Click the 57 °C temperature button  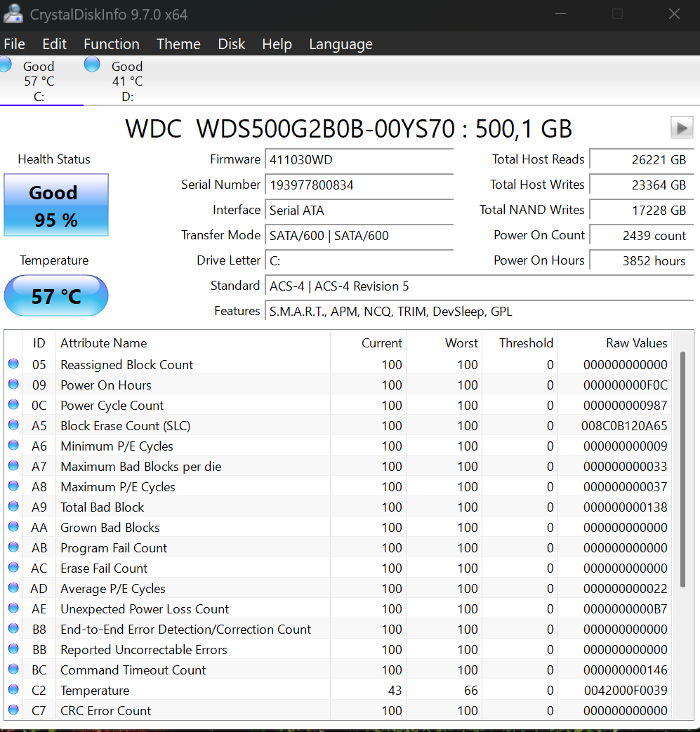click(56, 295)
